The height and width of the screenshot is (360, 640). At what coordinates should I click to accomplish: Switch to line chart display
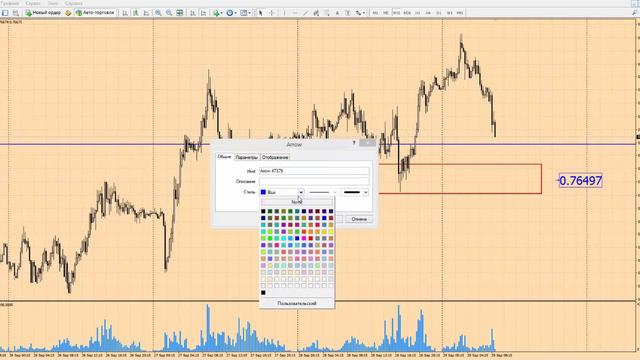pos(146,13)
